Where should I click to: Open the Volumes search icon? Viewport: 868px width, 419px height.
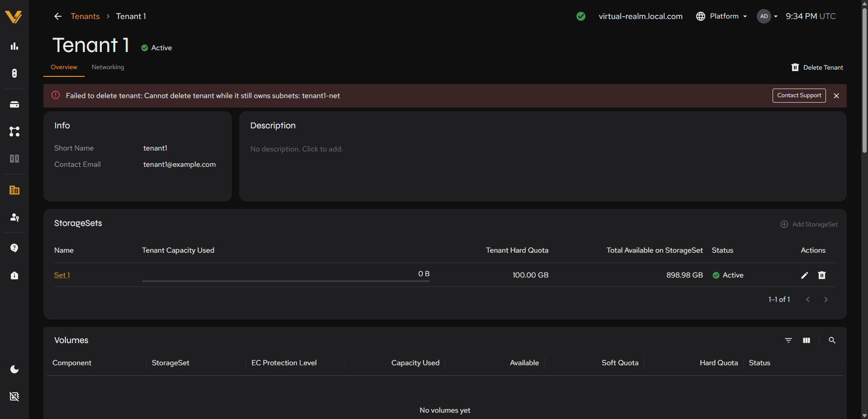coord(832,340)
